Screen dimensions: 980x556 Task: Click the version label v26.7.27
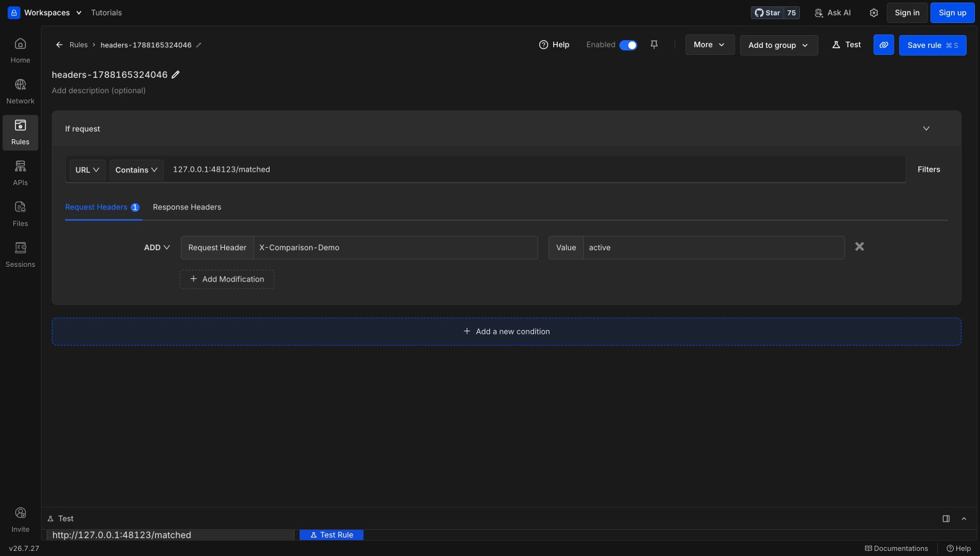24,548
